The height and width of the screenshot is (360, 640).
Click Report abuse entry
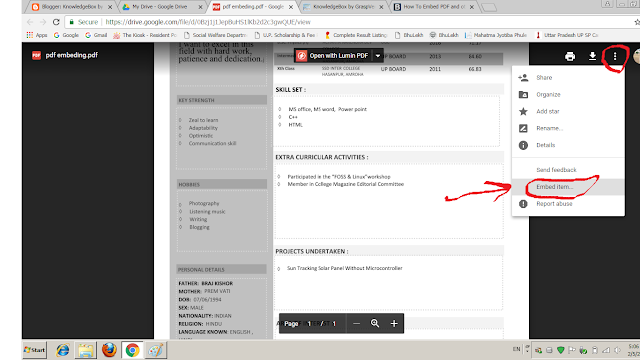point(568,204)
